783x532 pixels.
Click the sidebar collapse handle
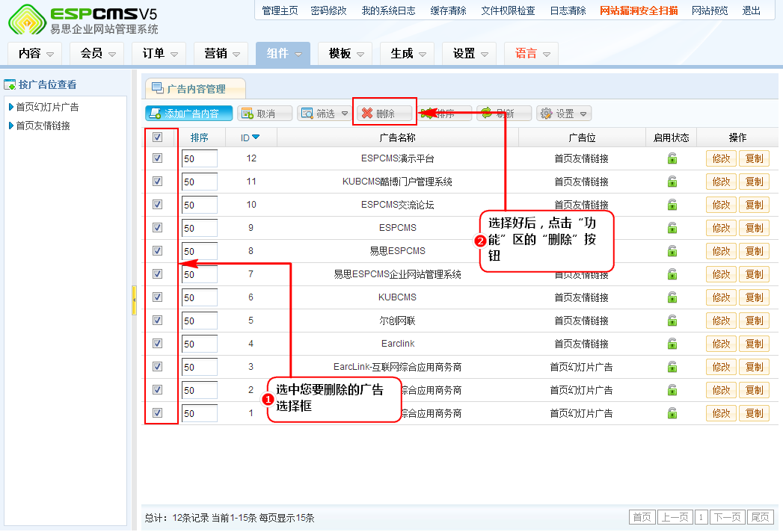tap(134, 300)
